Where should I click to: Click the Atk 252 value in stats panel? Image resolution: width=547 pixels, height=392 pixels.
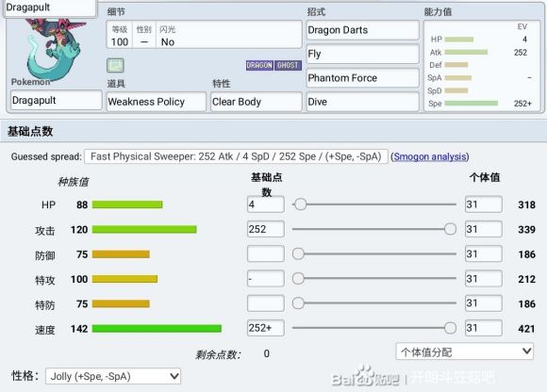[x=521, y=52]
